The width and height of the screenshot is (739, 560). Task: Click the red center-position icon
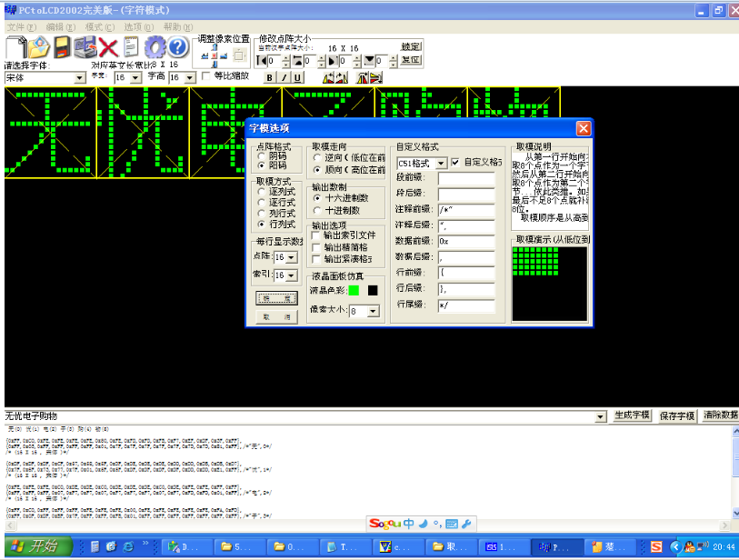tap(215, 55)
